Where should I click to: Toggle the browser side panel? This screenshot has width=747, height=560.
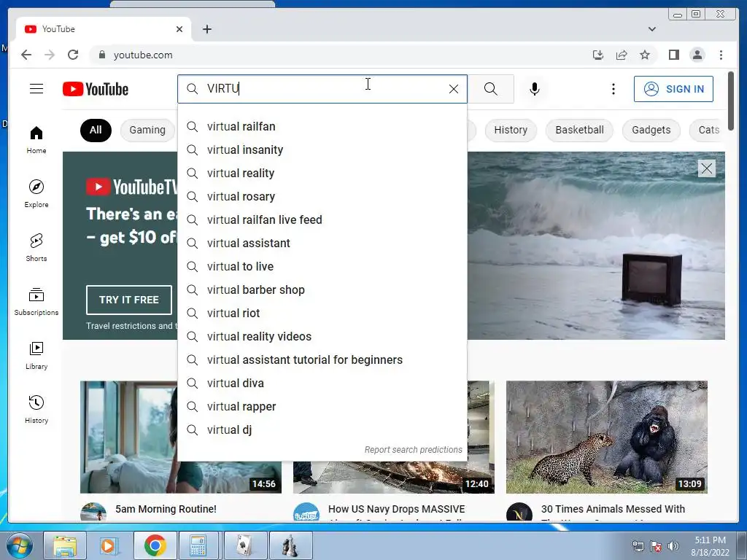click(x=673, y=55)
